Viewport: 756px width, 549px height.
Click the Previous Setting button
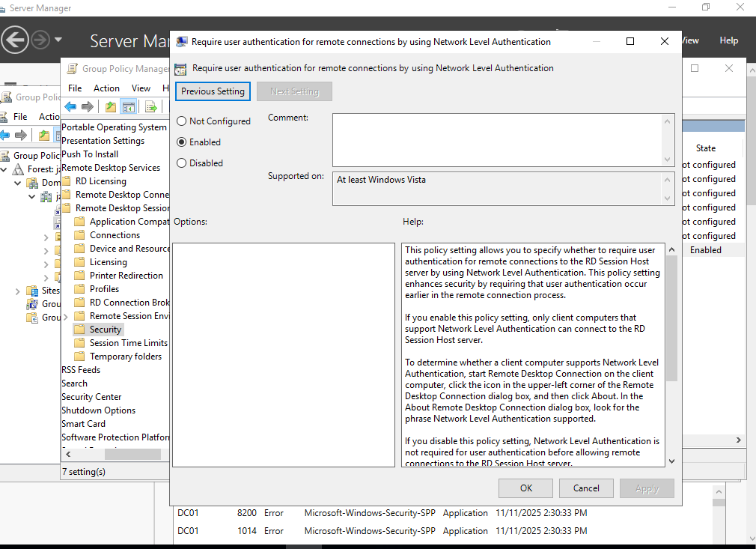[213, 91]
